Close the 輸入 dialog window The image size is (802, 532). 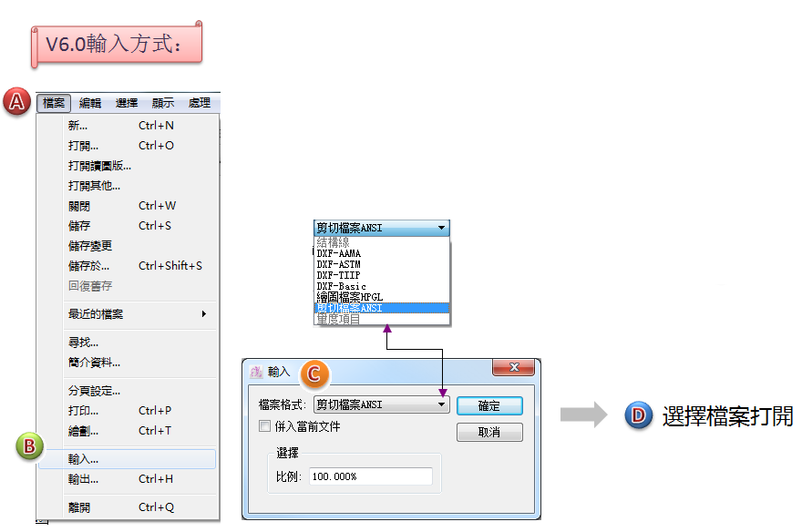pyautogui.click(x=513, y=367)
